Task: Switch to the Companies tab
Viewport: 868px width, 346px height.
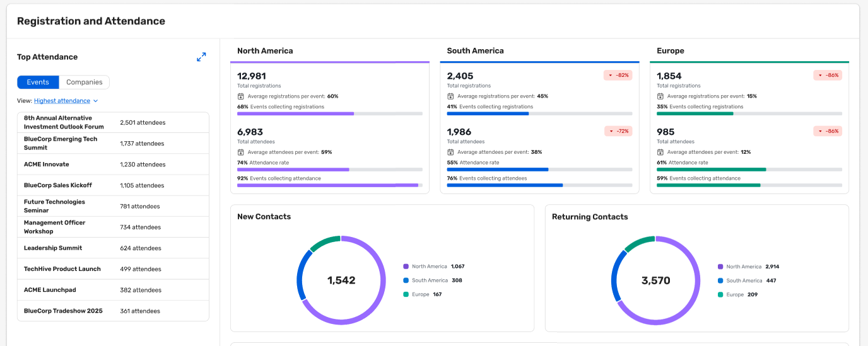Action: tap(84, 82)
